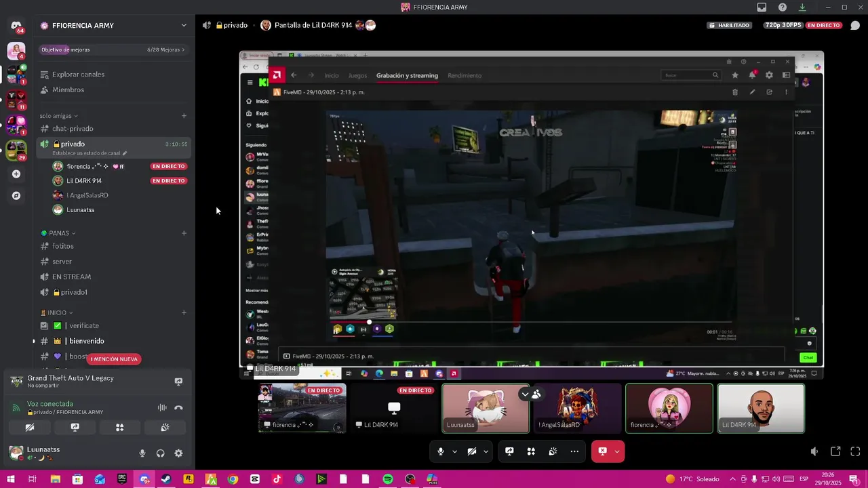
Task: Open leave call options dropdown arrow
Action: [x=617, y=451]
